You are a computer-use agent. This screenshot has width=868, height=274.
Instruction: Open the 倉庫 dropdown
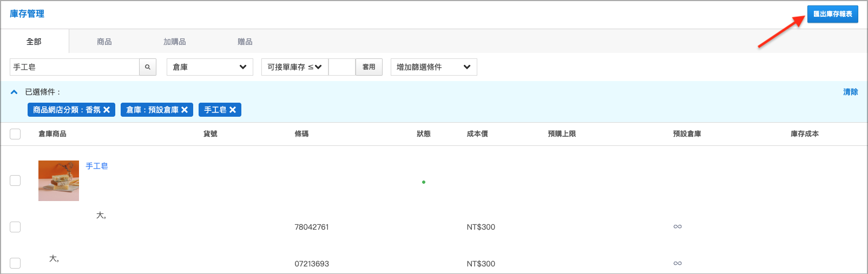click(210, 67)
